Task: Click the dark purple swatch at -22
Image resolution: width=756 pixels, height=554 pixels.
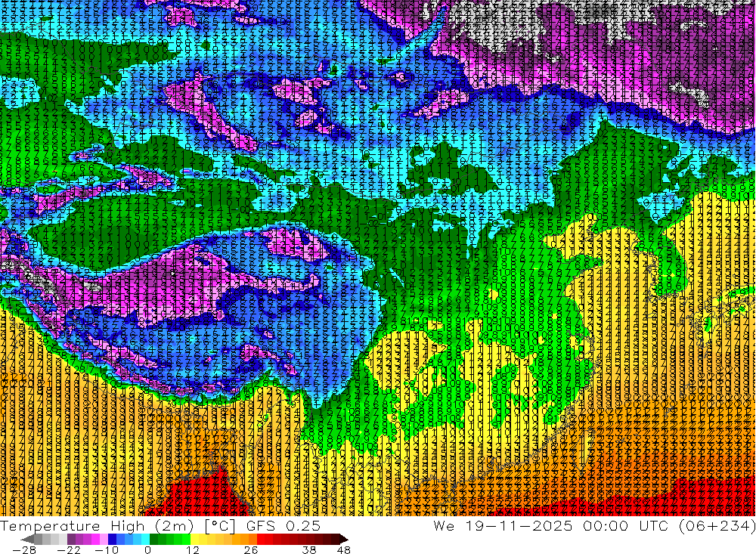Action: tap(71, 539)
